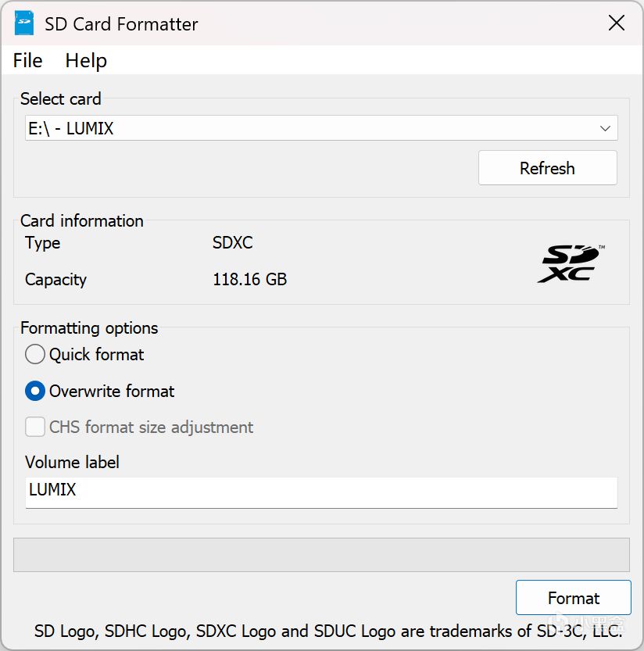Click the 118.16 GB capacity value
Image resolution: width=644 pixels, height=651 pixels.
(249, 280)
